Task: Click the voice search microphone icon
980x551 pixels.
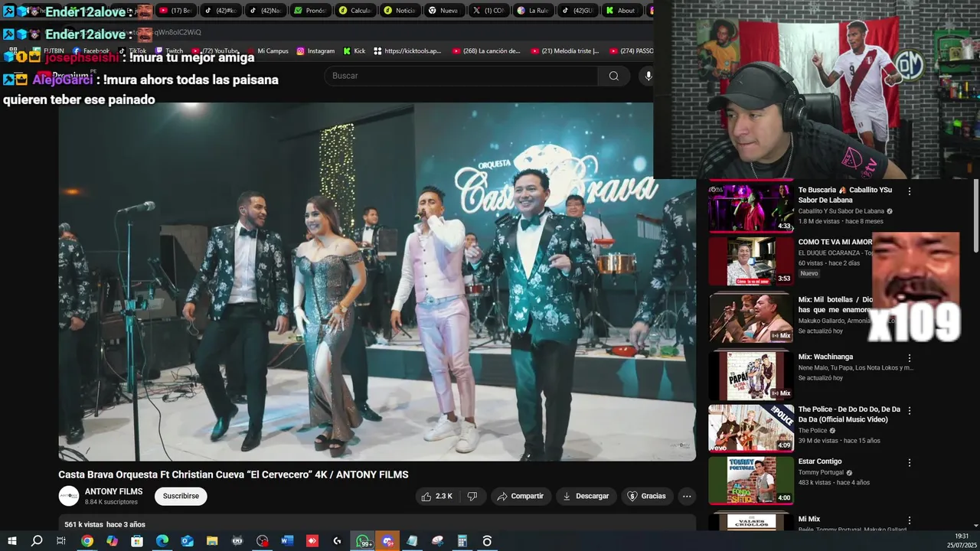Action: [648, 76]
